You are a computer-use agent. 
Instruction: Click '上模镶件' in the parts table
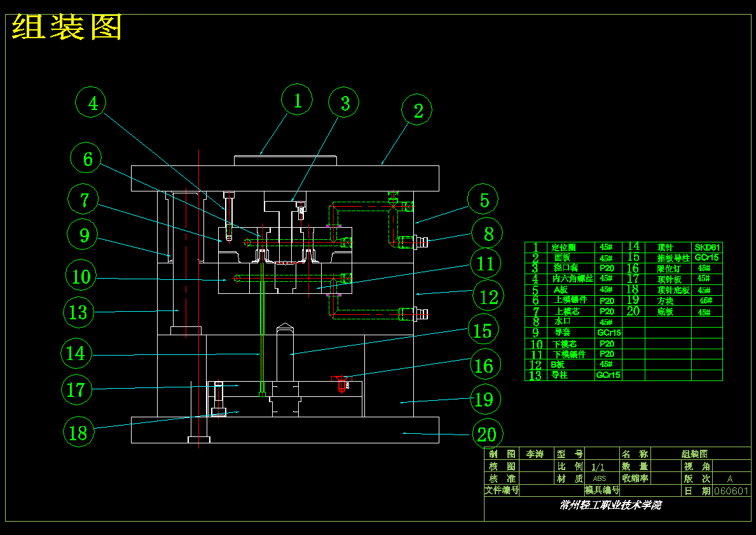571,300
